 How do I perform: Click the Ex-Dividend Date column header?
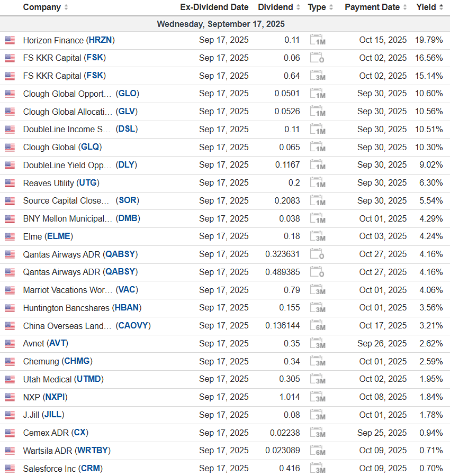point(214,7)
